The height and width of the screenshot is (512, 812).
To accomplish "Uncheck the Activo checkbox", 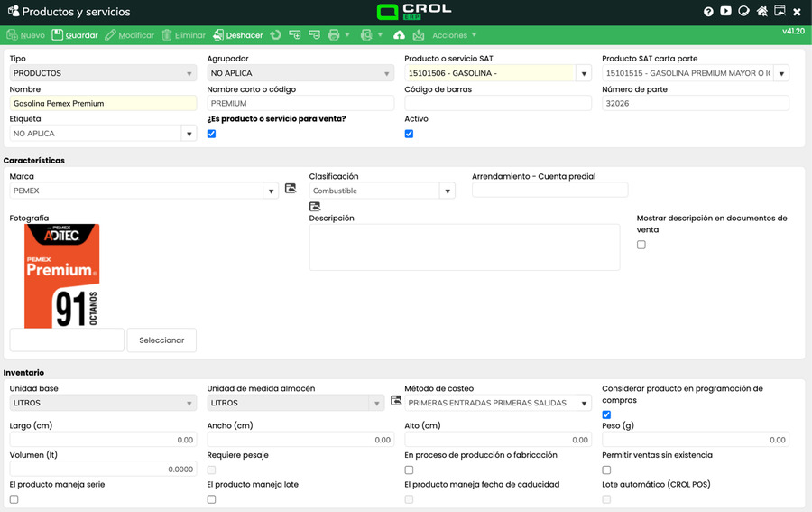I will (409, 134).
